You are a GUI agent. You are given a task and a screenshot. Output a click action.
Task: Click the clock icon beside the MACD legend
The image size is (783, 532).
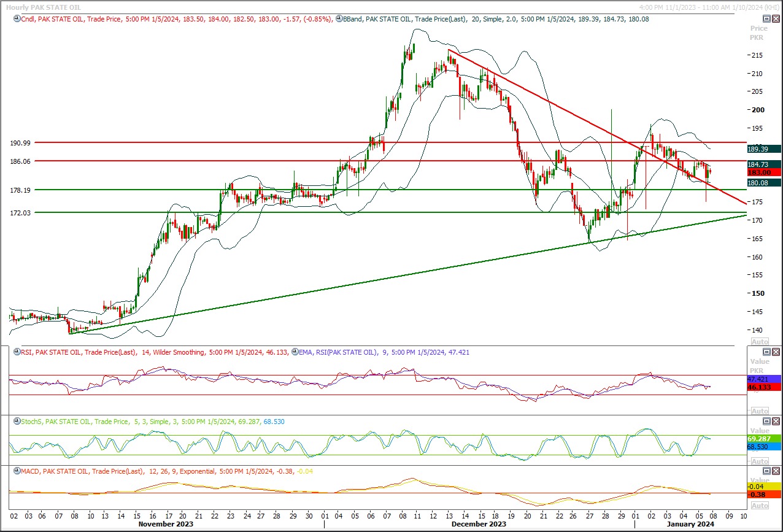coord(15,472)
